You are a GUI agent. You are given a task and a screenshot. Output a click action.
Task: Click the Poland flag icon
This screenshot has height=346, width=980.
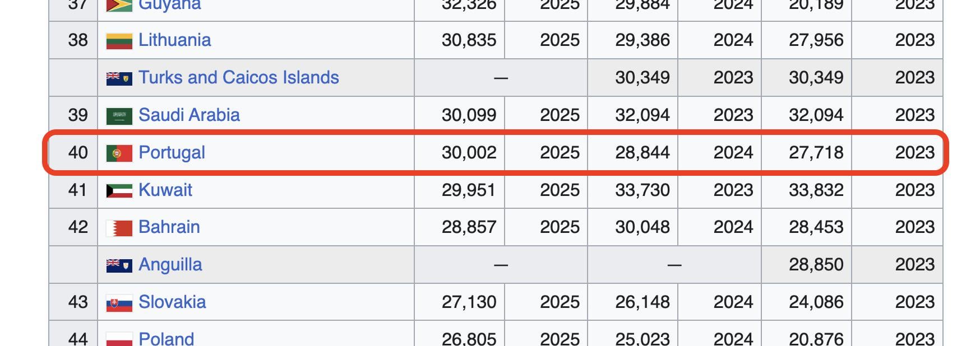(x=119, y=339)
